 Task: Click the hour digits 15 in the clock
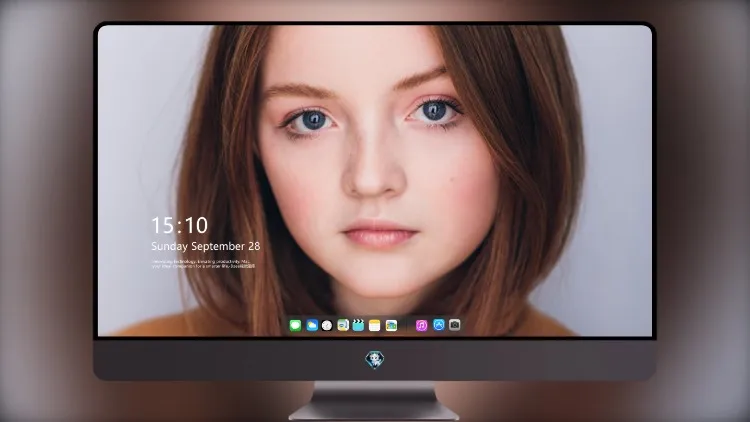click(x=163, y=225)
